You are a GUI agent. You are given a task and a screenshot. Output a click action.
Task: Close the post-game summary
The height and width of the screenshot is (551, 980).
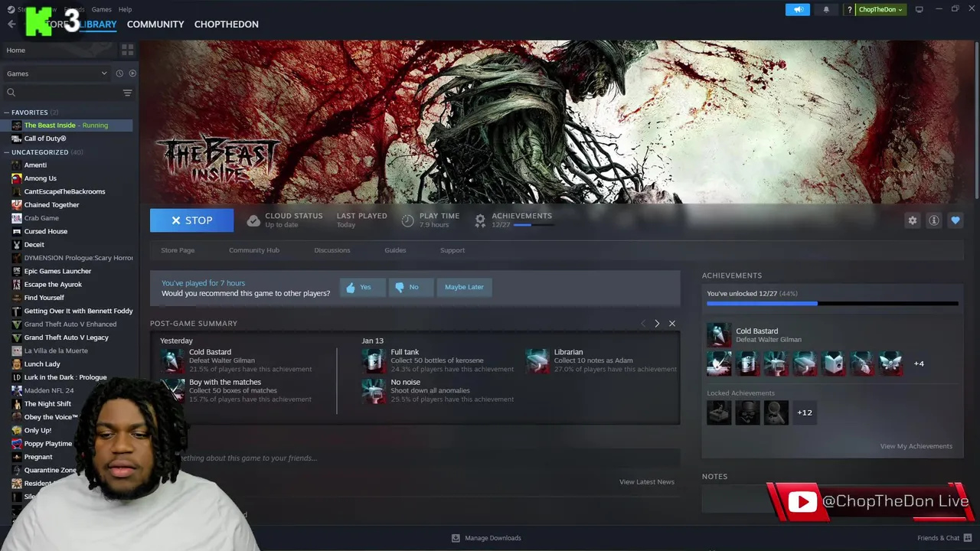pos(672,324)
